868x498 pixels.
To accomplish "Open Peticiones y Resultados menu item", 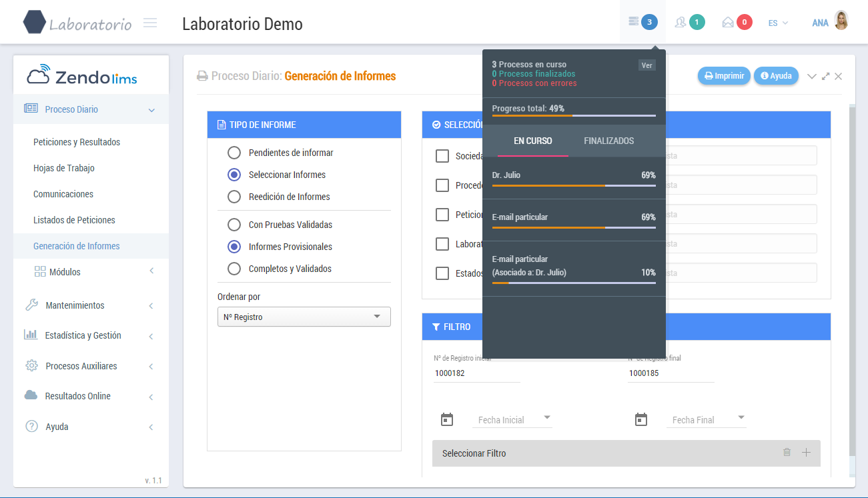I will (77, 142).
